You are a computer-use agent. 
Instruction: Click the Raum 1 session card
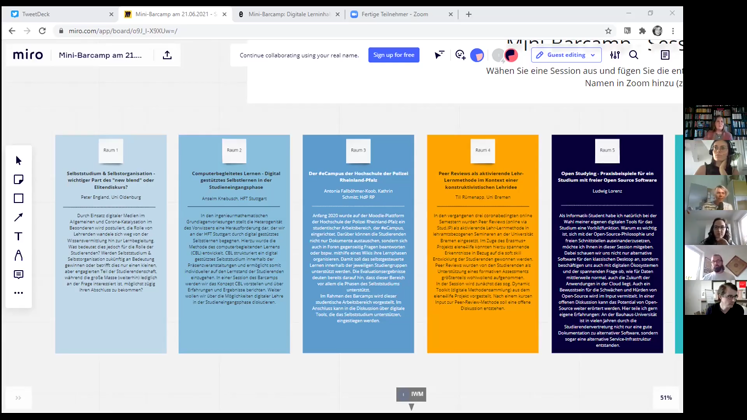click(110, 243)
